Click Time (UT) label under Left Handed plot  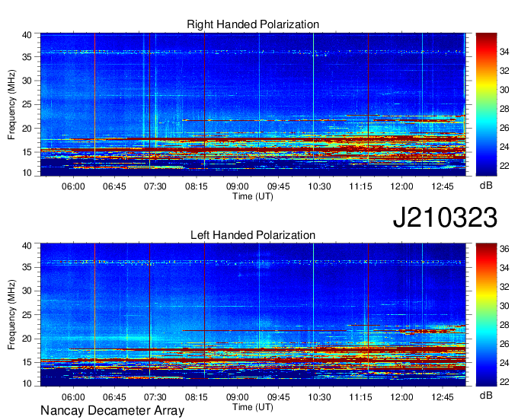[253, 407]
